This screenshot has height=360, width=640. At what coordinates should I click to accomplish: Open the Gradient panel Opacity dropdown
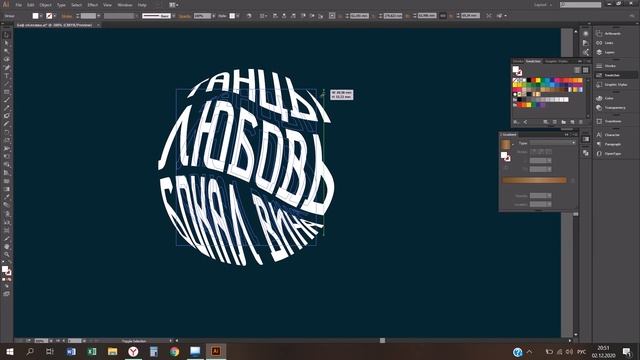tap(549, 196)
